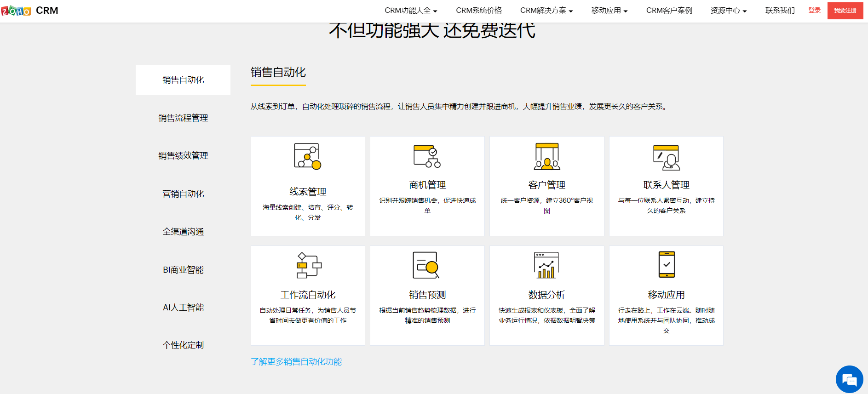The width and height of the screenshot is (868, 394).
Task: Click the 线索管理 card title
Action: click(308, 192)
